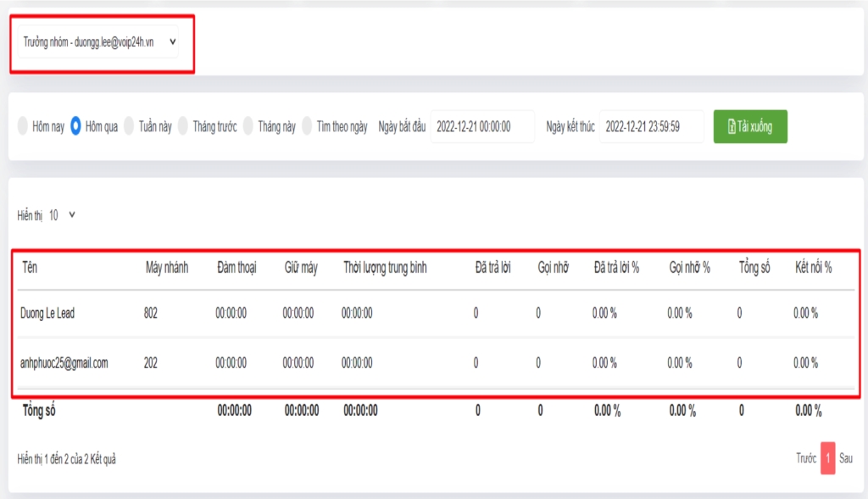Select the Hôm nay radio button
The width and height of the screenshot is (868, 499).
pos(23,127)
